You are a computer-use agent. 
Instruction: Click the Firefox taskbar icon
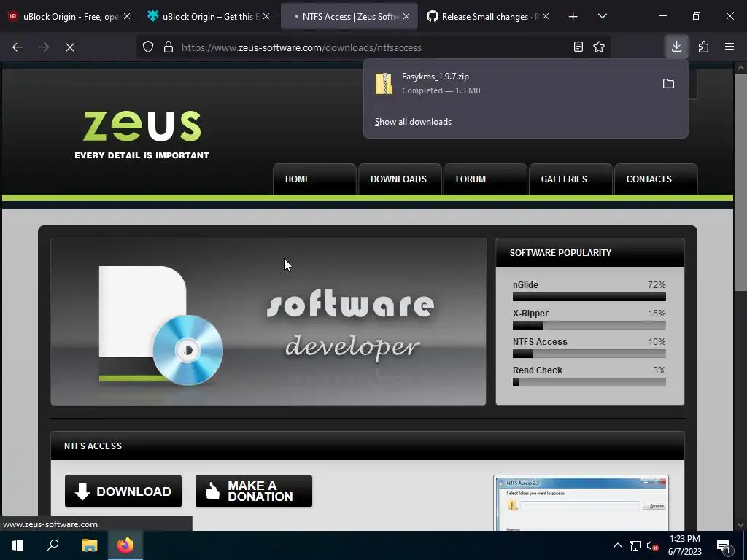click(125, 545)
